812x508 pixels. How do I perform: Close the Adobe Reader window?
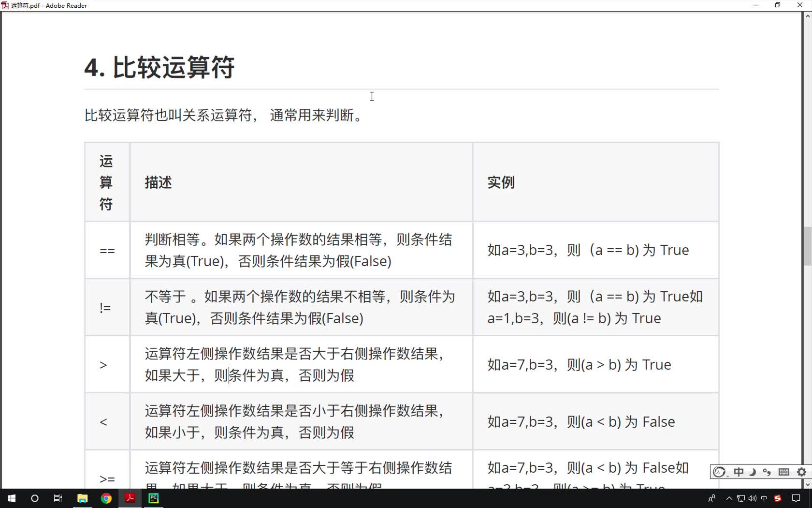tap(800, 5)
